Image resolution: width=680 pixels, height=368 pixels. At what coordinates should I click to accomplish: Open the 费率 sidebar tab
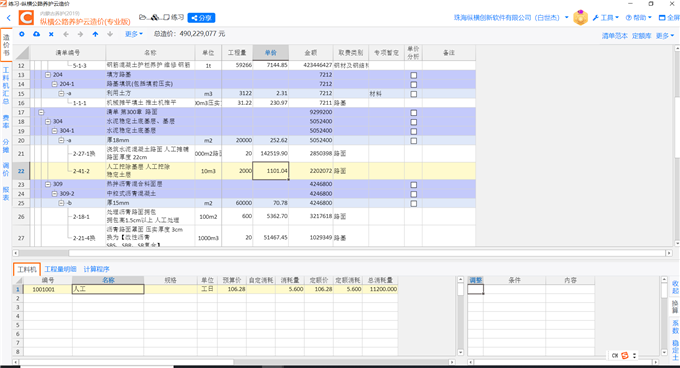point(6,121)
